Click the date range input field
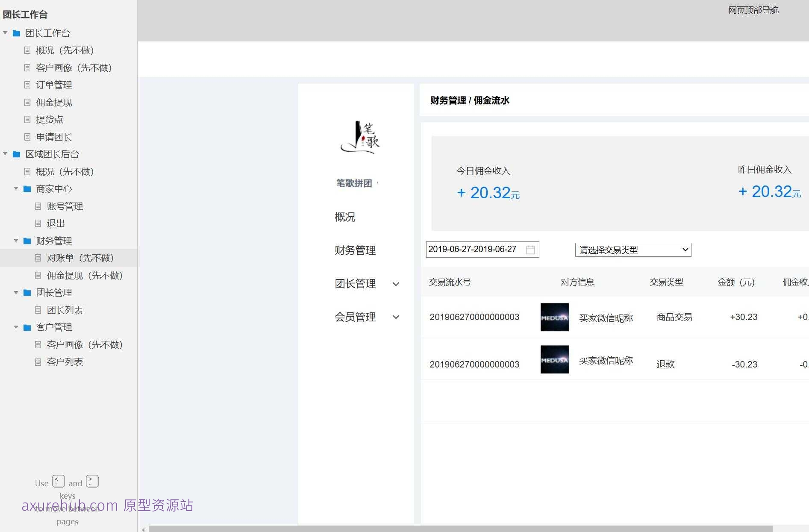Viewport: 809px width, 532px height. pos(472,249)
